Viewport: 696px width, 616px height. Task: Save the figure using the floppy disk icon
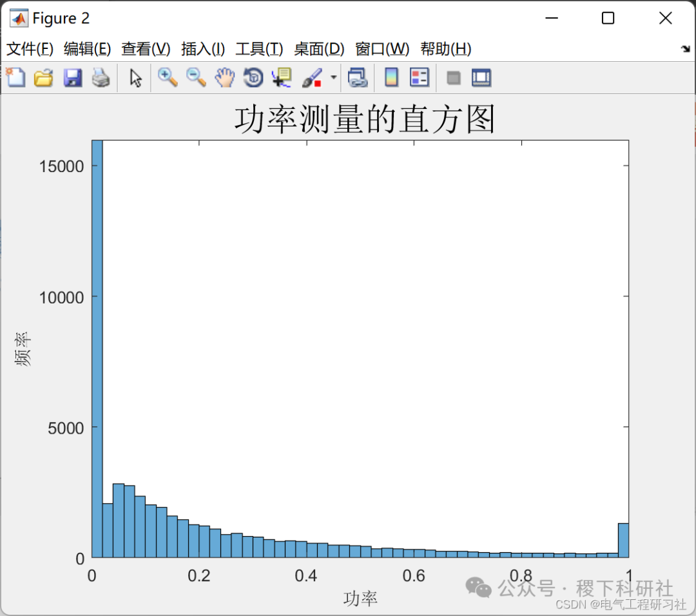pyautogui.click(x=72, y=78)
